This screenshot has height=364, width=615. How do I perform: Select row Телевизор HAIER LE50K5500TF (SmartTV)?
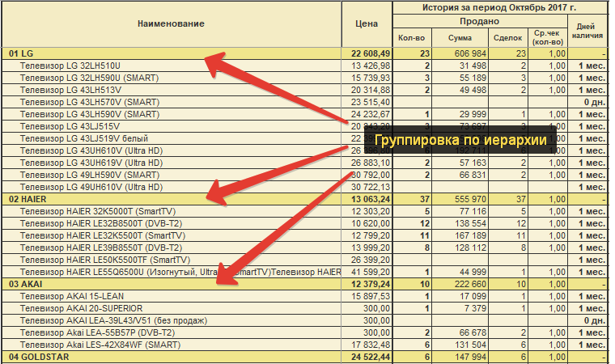click(x=305, y=260)
